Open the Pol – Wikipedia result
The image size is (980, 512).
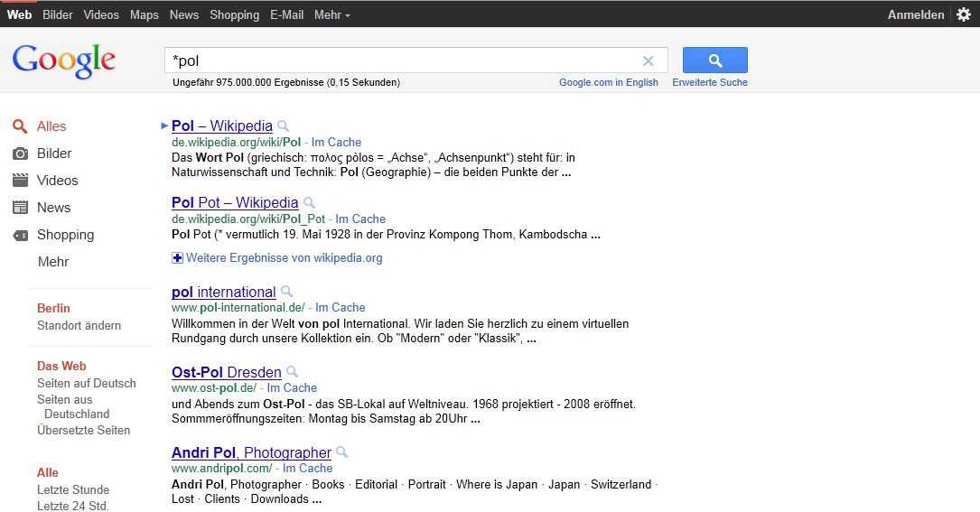222,126
